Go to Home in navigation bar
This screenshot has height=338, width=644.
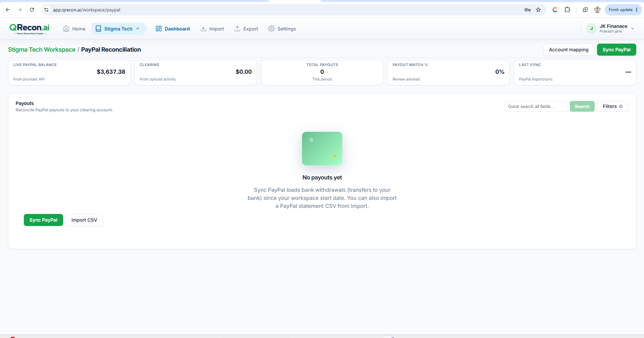(x=74, y=29)
